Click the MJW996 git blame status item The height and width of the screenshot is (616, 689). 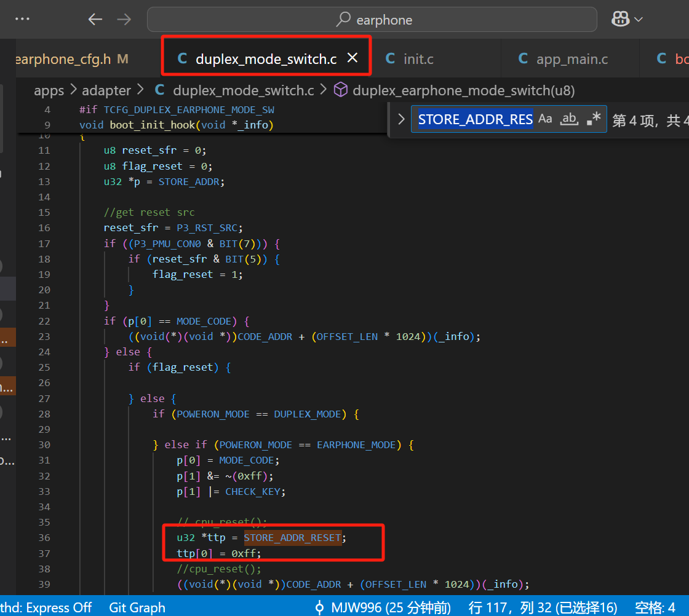pyautogui.click(x=391, y=607)
